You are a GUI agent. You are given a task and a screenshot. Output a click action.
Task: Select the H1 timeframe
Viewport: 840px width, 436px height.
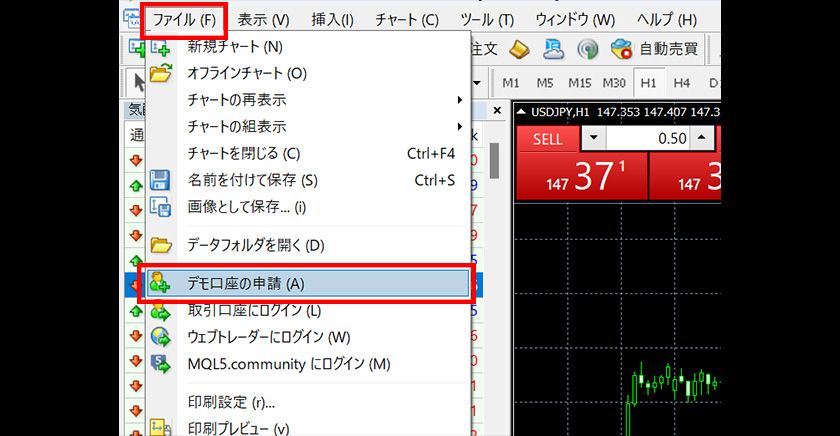click(x=648, y=83)
